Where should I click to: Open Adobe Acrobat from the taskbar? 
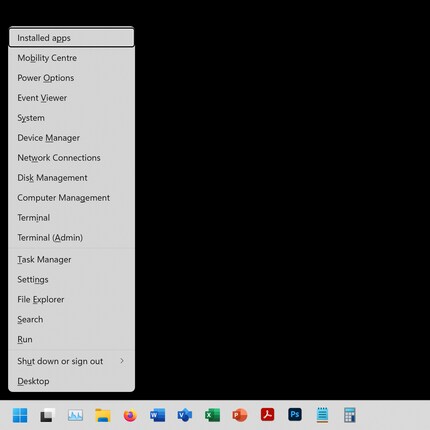coord(267,415)
